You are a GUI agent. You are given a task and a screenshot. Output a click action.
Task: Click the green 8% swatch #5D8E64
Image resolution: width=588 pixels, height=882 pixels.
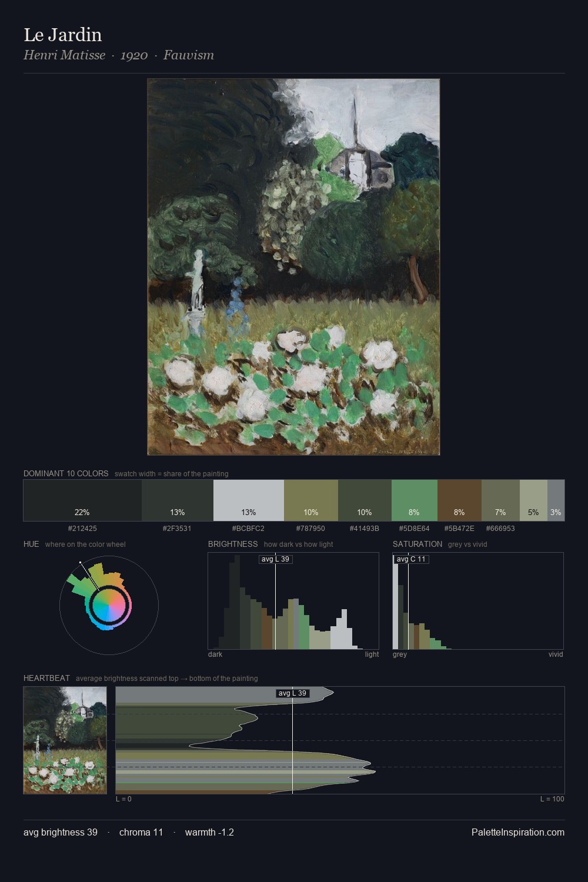[415, 500]
